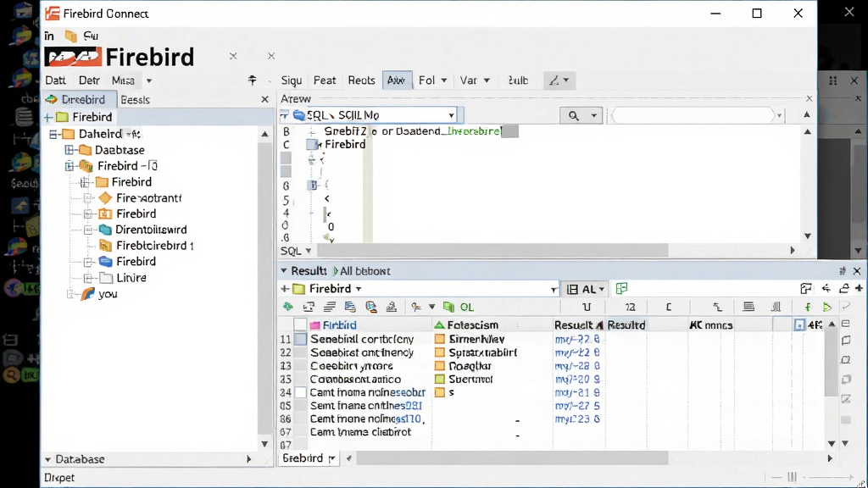Click the Bulb toolbar button

[518, 80]
